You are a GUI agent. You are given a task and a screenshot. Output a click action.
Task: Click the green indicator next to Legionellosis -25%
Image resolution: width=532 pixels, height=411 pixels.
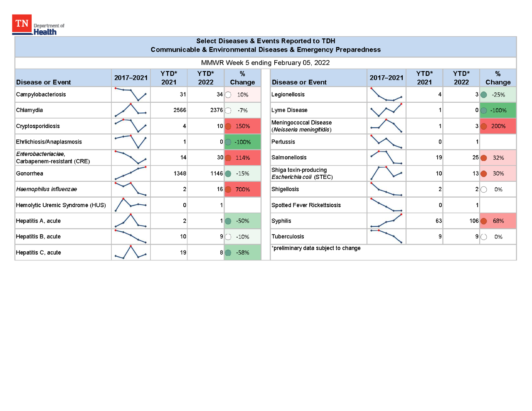tap(484, 94)
